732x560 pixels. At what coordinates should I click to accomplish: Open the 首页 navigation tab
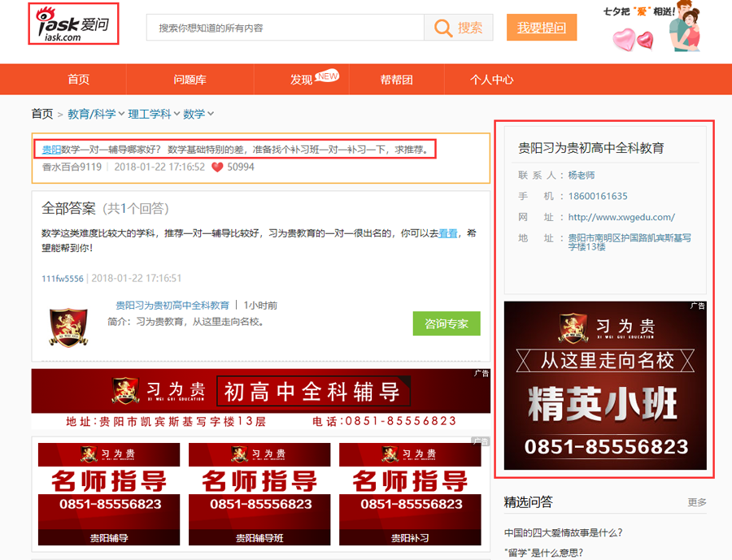pos(78,80)
